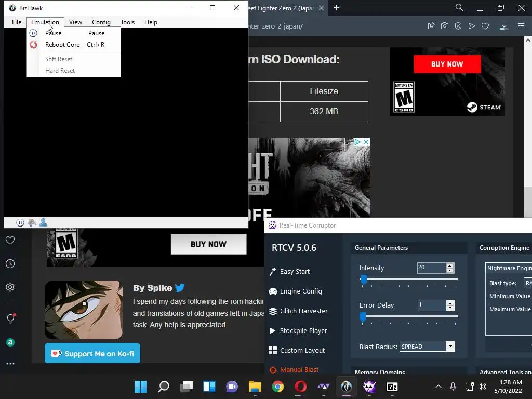Open Glitch Harvester in RTCV sidebar
Image resolution: width=532 pixels, height=399 pixels.
point(299,311)
